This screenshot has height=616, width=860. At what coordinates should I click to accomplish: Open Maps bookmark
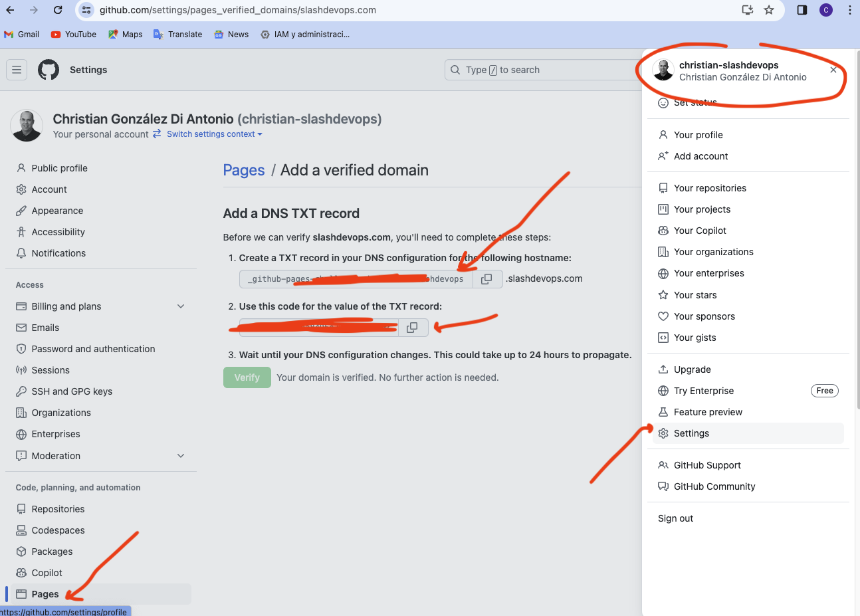[126, 35]
